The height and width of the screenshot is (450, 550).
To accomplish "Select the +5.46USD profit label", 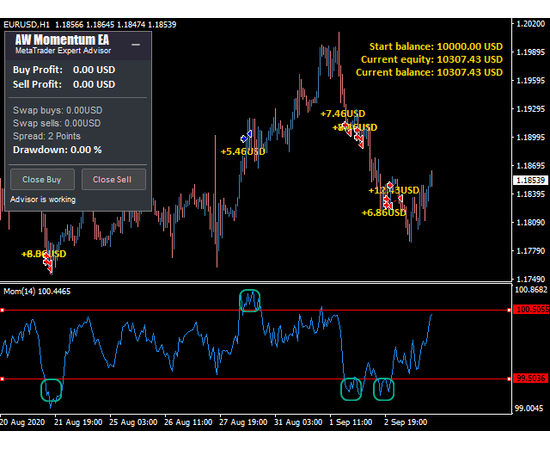I will tap(243, 152).
